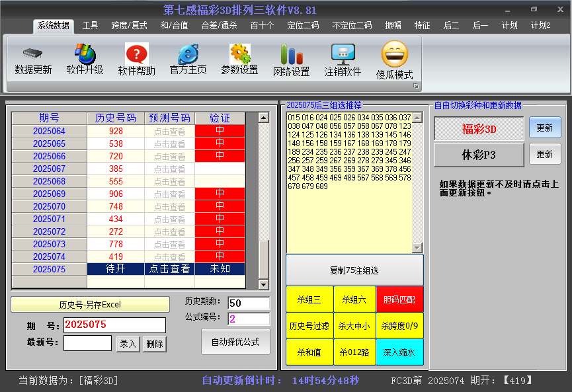Screen dimensions: 572x392
Task: Select the 计划 tab
Action: pyautogui.click(x=510, y=26)
